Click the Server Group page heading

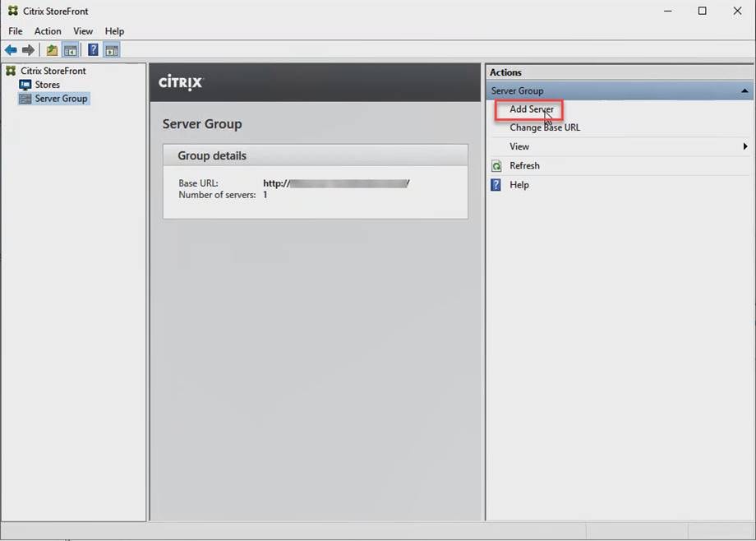point(202,124)
